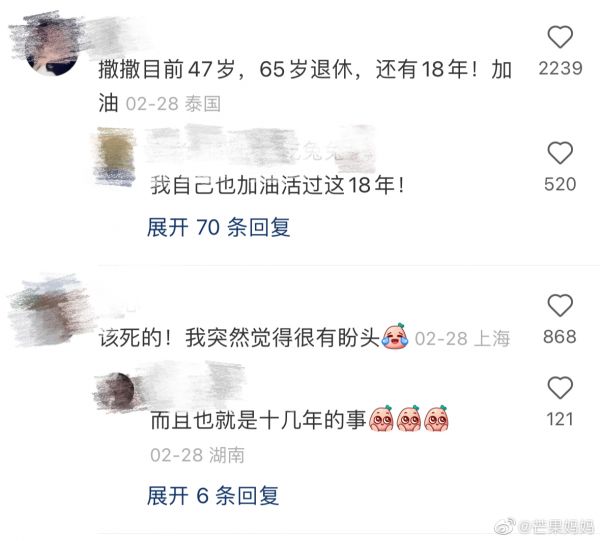
Task: Expand the 70 replies thread
Action: (218, 227)
